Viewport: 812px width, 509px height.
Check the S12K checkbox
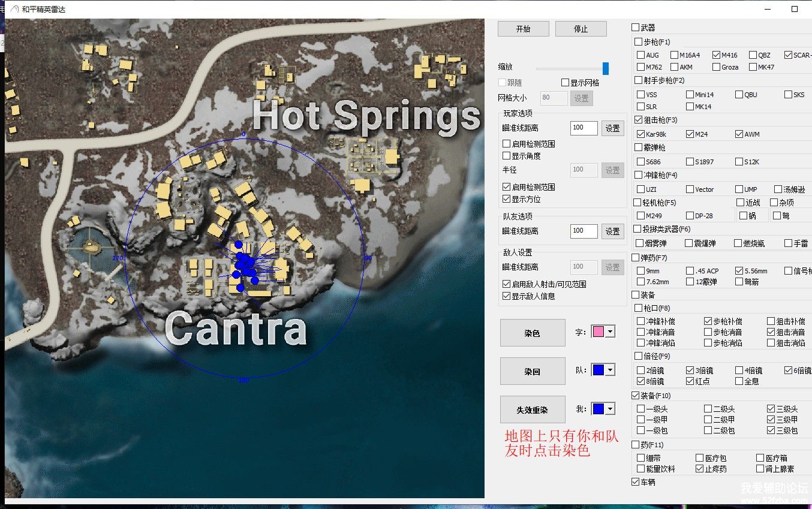pyautogui.click(x=739, y=162)
